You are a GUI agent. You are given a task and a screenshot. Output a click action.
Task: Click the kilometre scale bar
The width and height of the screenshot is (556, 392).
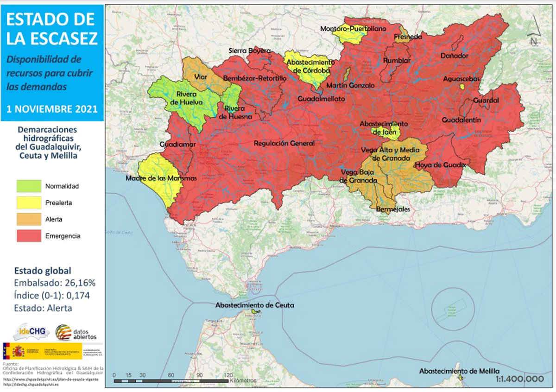coord(171,380)
